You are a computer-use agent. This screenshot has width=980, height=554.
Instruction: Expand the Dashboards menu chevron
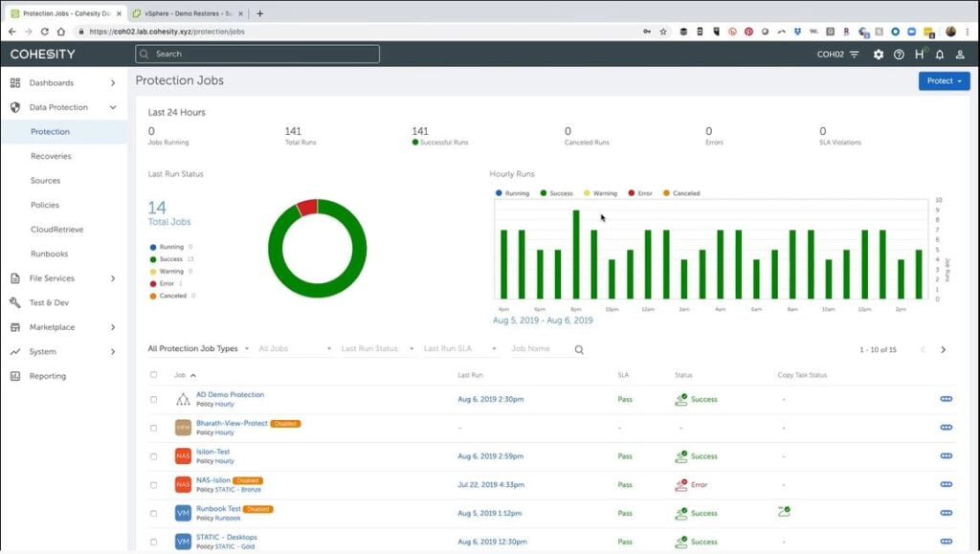[x=113, y=82]
